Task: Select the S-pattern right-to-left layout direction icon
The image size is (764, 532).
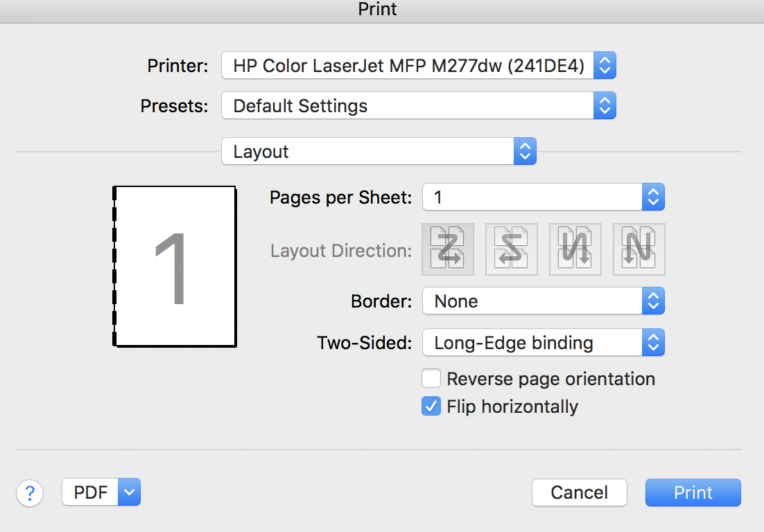Action: coord(512,249)
